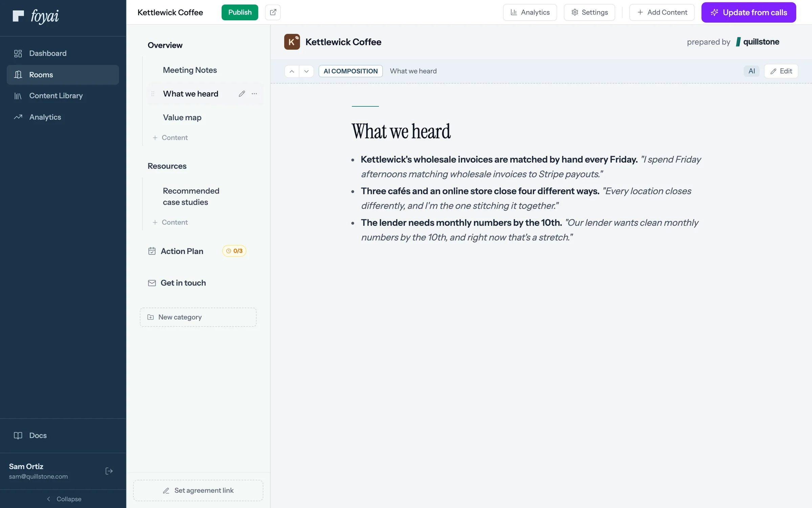Add Content under Overview
Screen dimensions: 812x508
tap(170, 137)
